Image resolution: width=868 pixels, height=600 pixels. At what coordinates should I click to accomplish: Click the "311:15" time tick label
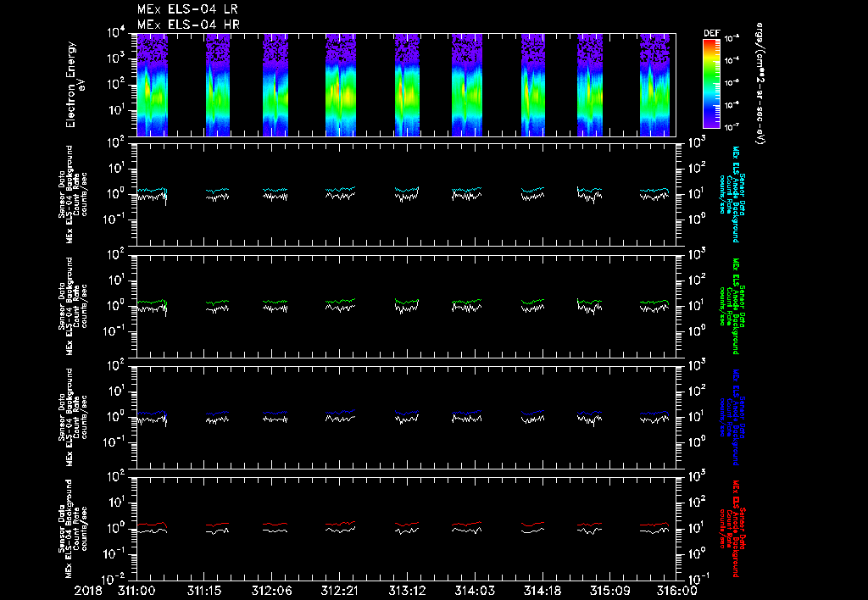[x=204, y=592]
